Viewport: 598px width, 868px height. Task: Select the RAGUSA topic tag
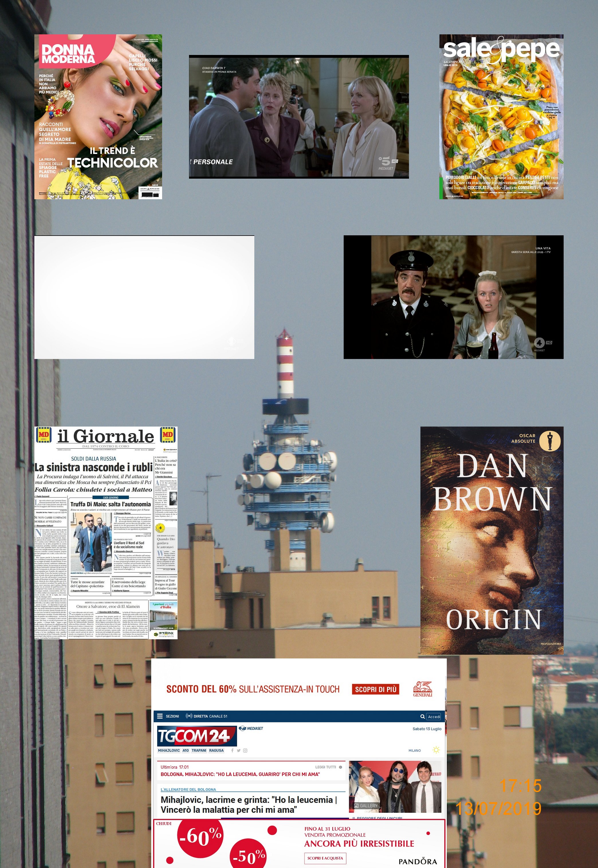[x=216, y=750]
